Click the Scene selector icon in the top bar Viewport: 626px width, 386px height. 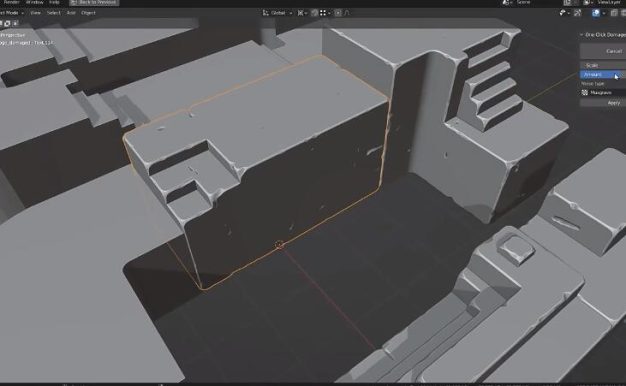point(507,2)
